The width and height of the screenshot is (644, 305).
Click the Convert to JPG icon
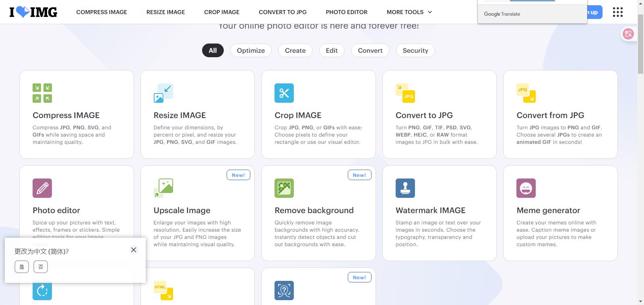[405, 93]
